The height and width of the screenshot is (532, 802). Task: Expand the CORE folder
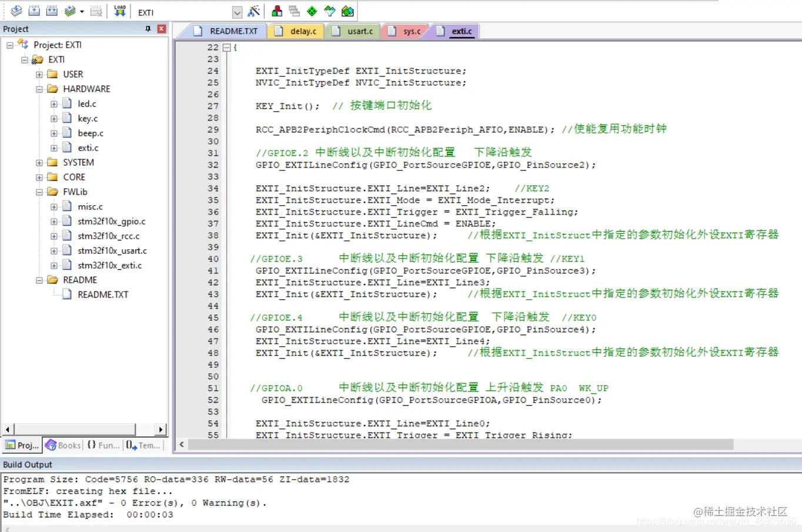(39, 178)
